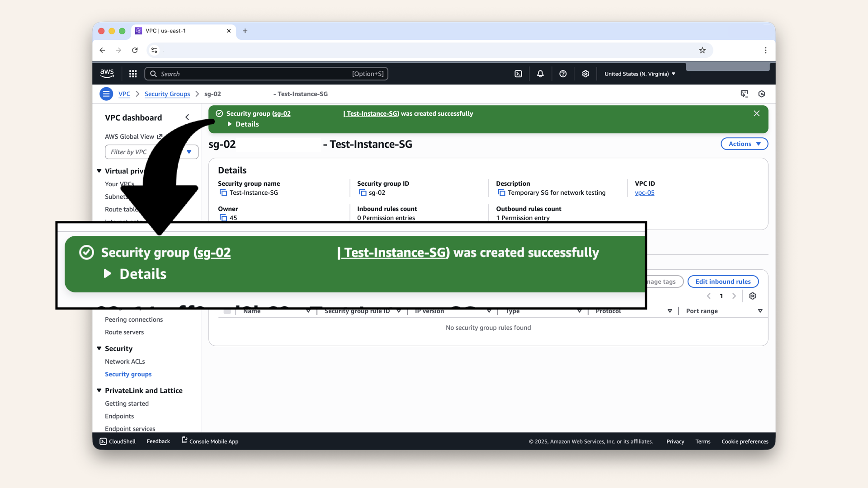Open the Actions dropdown menu
The height and width of the screenshot is (488, 868).
[744, 144]
